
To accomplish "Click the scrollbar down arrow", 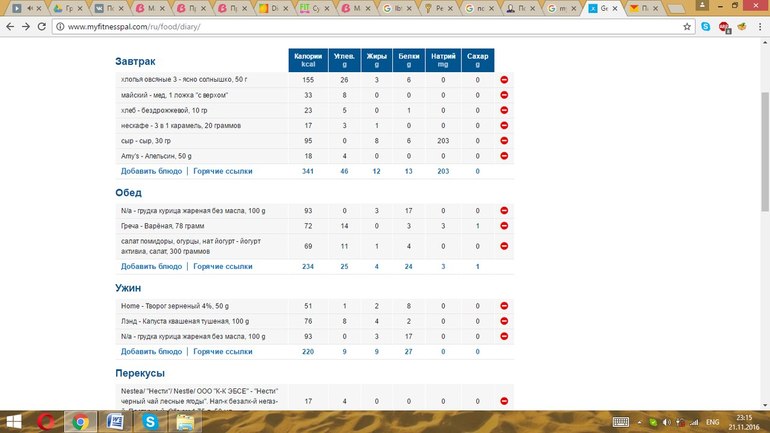I will (765, 406).
